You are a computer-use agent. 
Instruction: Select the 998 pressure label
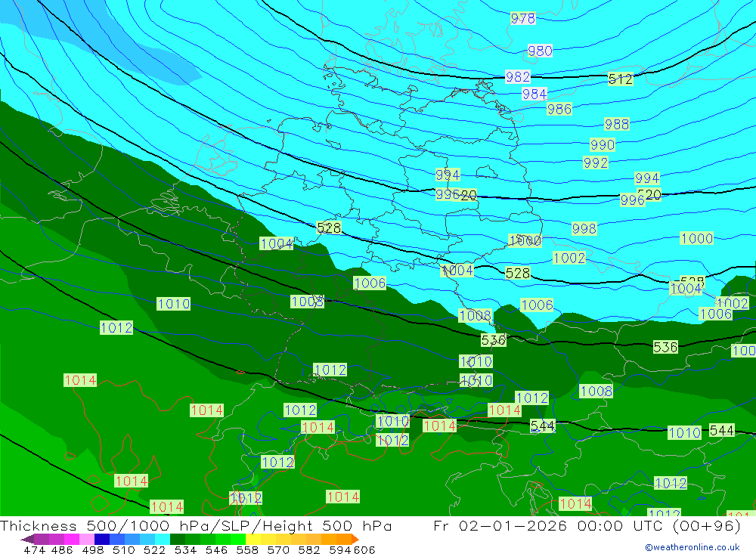tap(584, 228)
